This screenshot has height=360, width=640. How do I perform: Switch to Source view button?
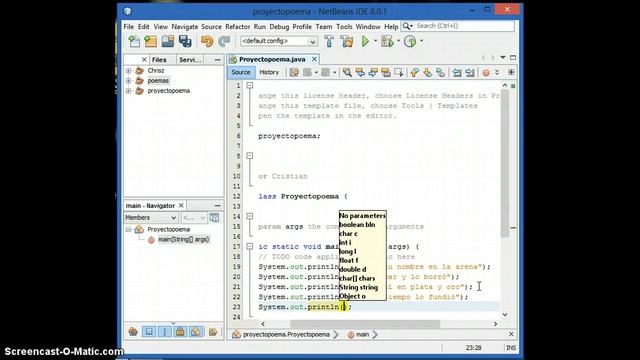[241, 72]
